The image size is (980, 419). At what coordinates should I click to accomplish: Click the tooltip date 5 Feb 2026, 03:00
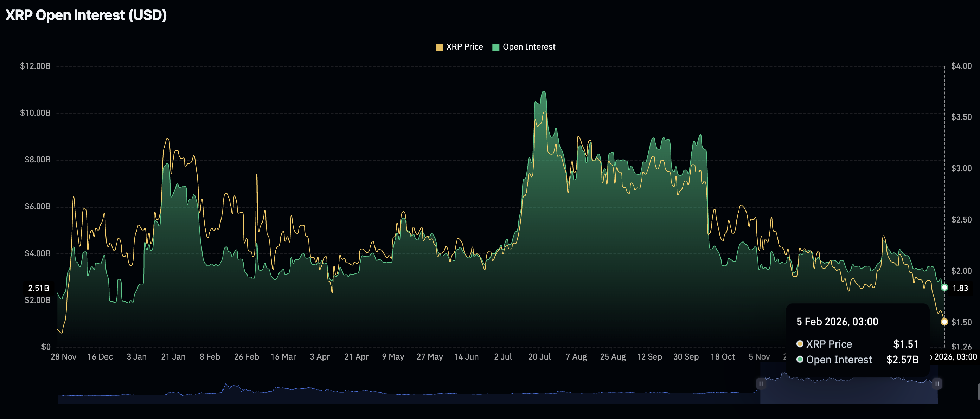pyautogui.click(x=837, y=322)
